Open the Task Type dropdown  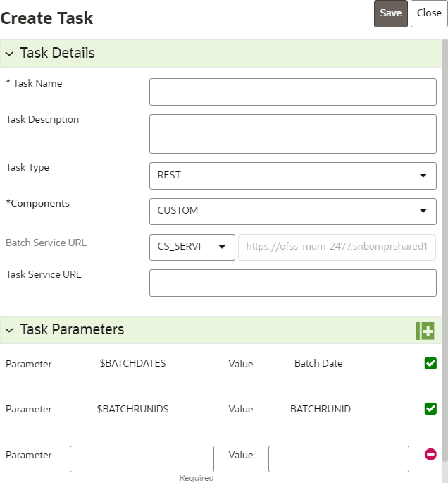(292, 176)
